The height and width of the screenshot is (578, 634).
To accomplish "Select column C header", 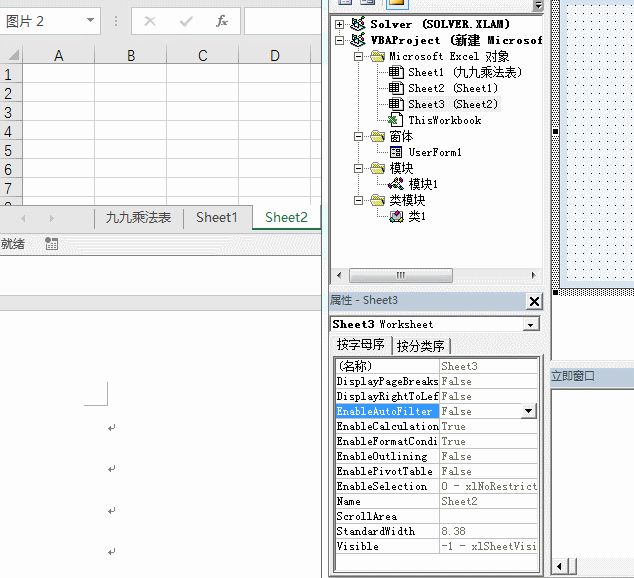I will click(203, 56).
